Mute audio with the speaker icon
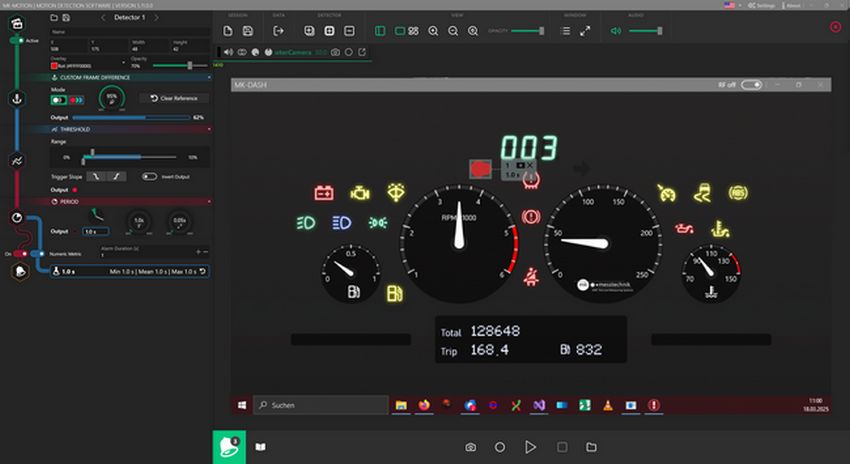 click(x=616, y=31)
